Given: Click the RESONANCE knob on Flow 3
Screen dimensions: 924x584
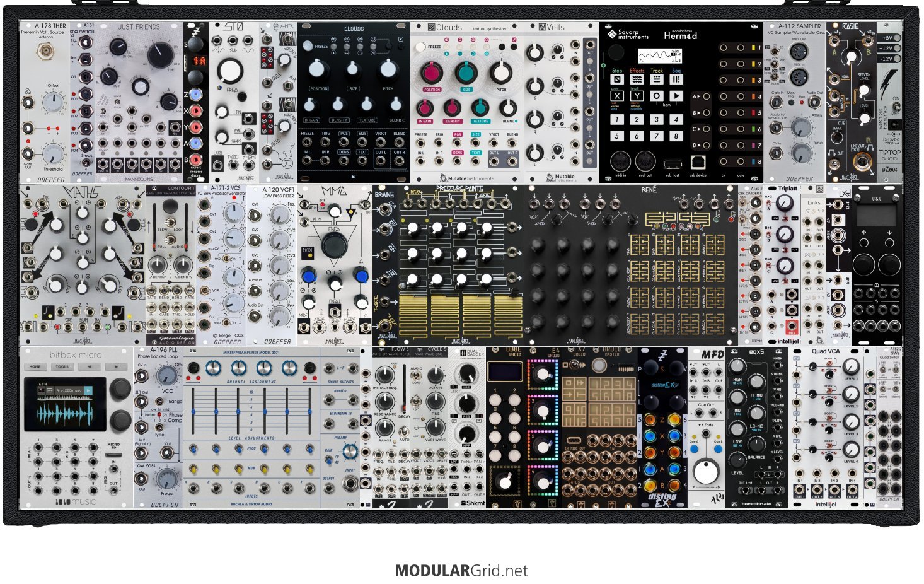Looking at the screenshot, I should tap(384, 402).
